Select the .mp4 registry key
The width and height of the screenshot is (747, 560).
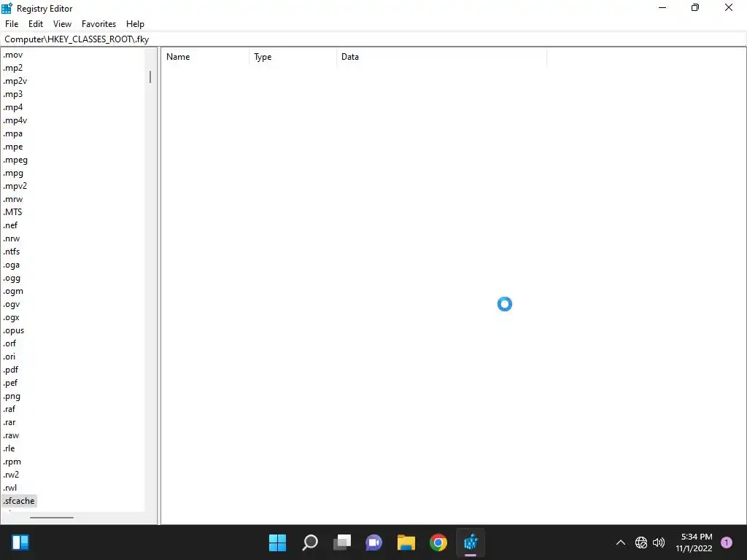[x=13, y=107]
